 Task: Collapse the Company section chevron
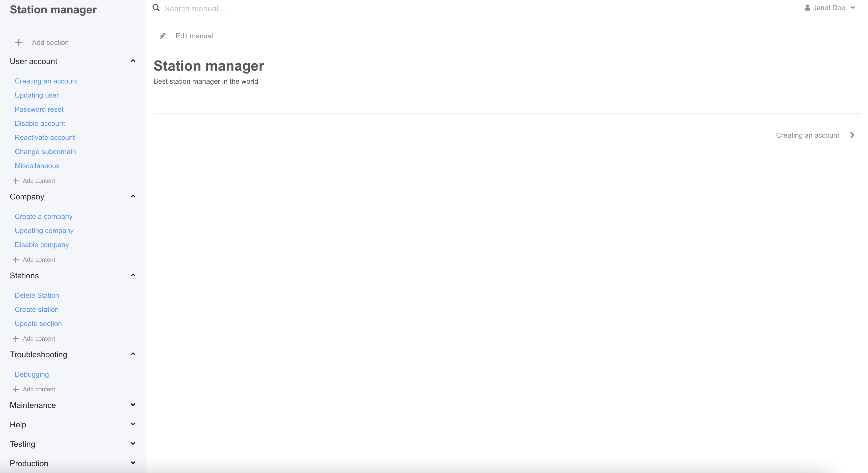coord(133,196)
